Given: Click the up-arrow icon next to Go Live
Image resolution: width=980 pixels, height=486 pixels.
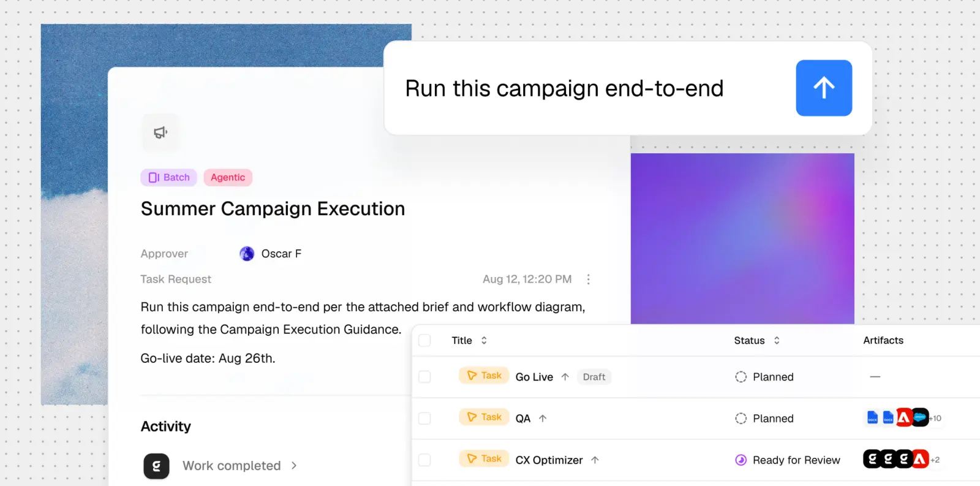Looking at the screenshot, I should pos(565,377).
